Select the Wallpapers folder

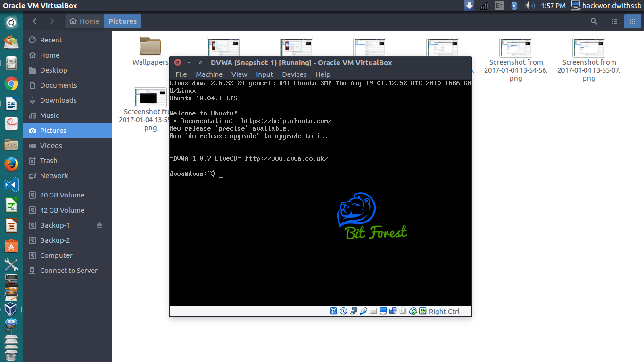(150, 51)
